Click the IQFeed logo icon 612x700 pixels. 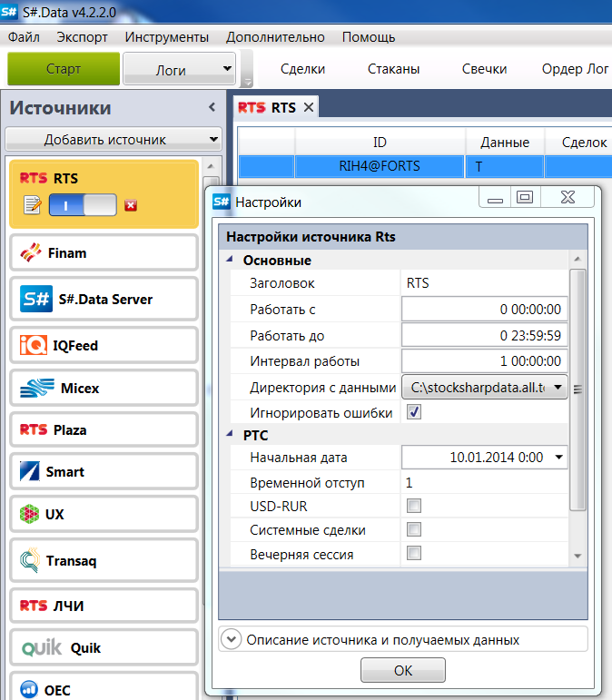pos(34,345)
